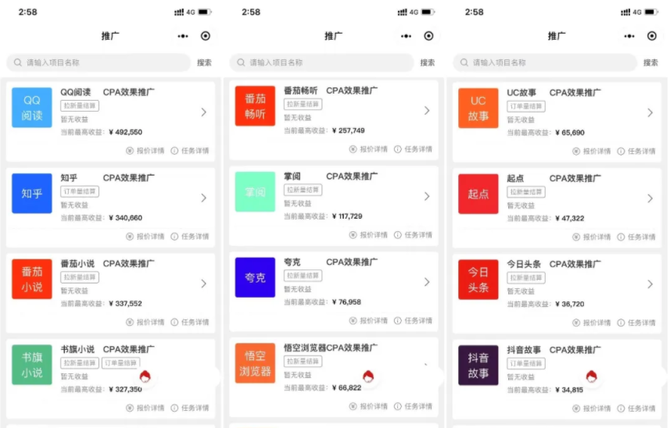Tap the circle target icon above 番茄畅听 list

(x=429, y=36)
